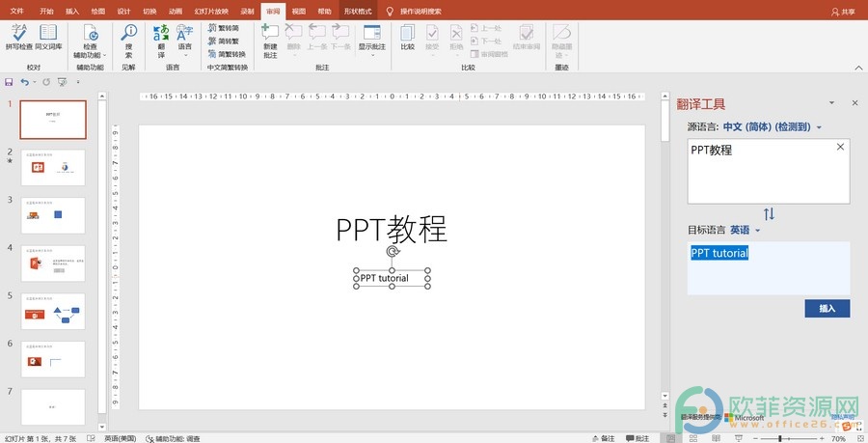Collapse the ribbon with the chevron
Image resolution: width=868 pixels, height=443 pixels.
(858, 68)
